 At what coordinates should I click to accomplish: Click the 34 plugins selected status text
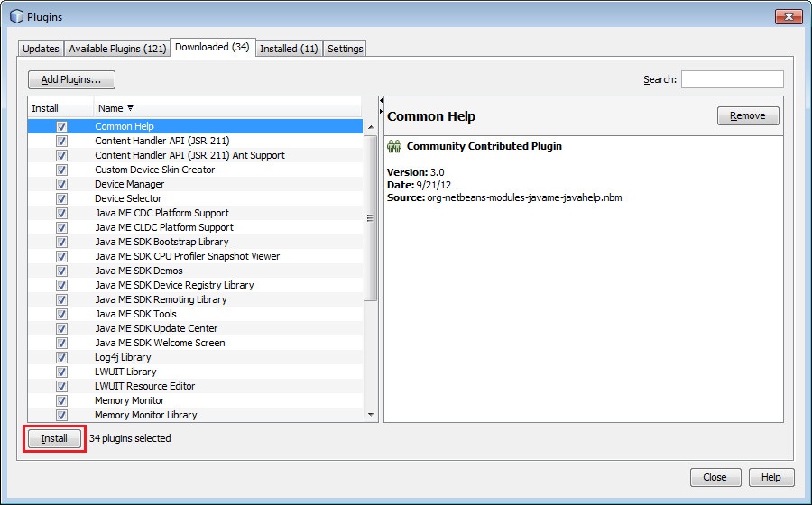click(130, 438)
